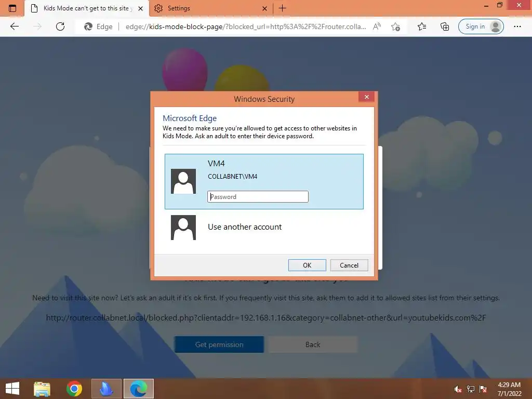
Task: Close the Settings tab
Action: tap(264, 8)
